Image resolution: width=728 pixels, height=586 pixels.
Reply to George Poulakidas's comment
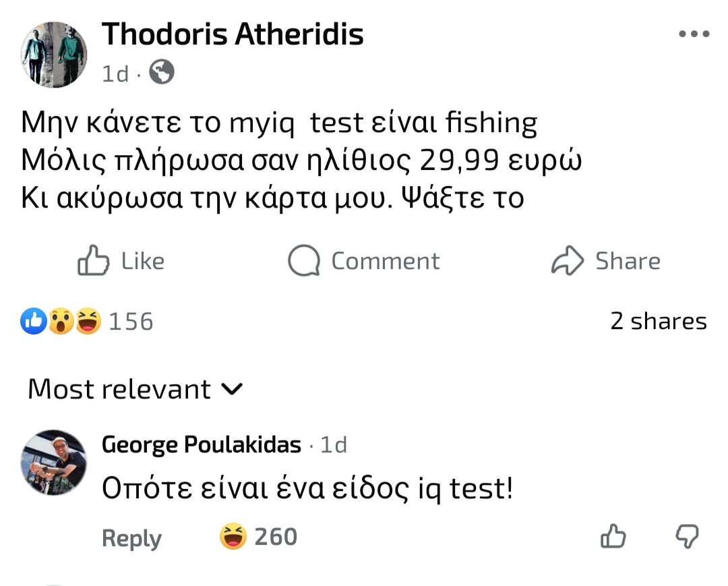(x=131, y=538)
